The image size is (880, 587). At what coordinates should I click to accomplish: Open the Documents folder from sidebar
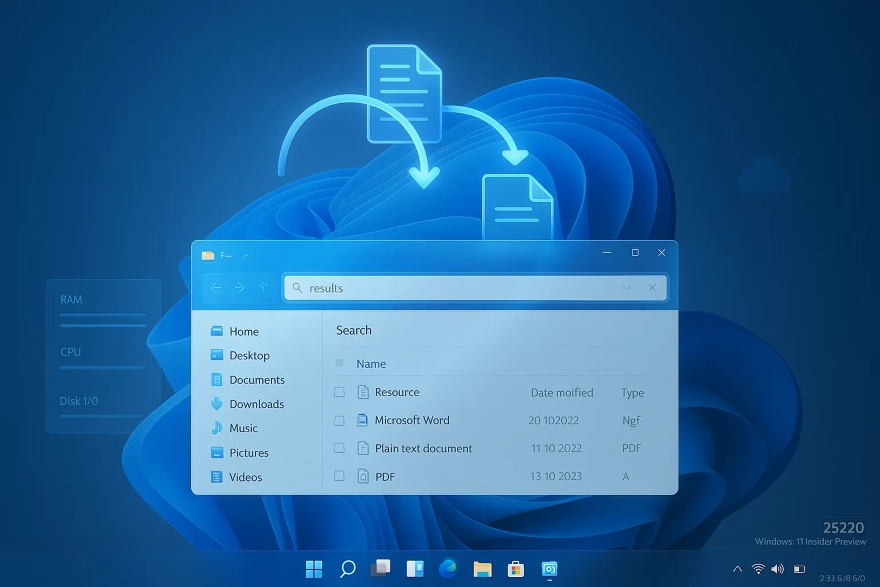tap(218, 379)
